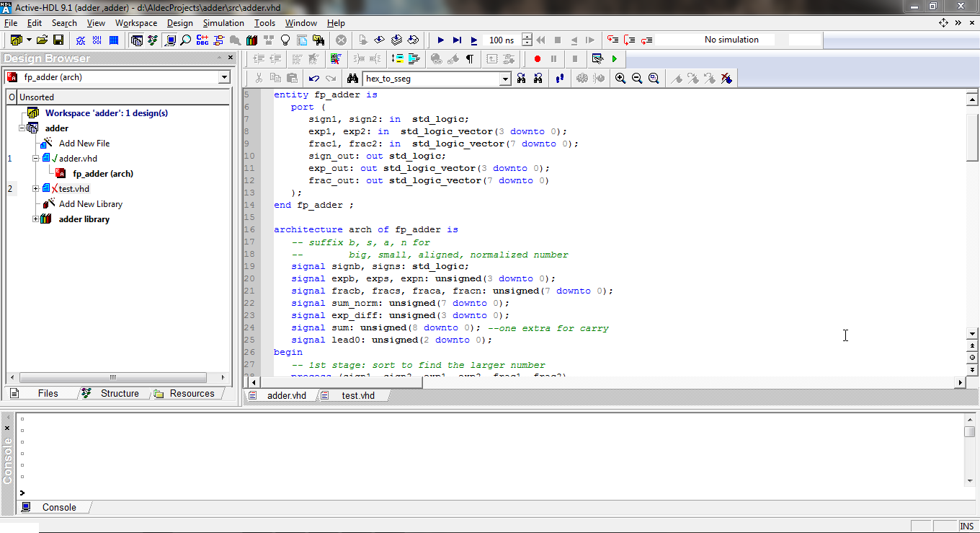Screen dimensions: 980x533
Task: Open the hex_to_sseg search dropdown
Action: click(x=505, y=78)
